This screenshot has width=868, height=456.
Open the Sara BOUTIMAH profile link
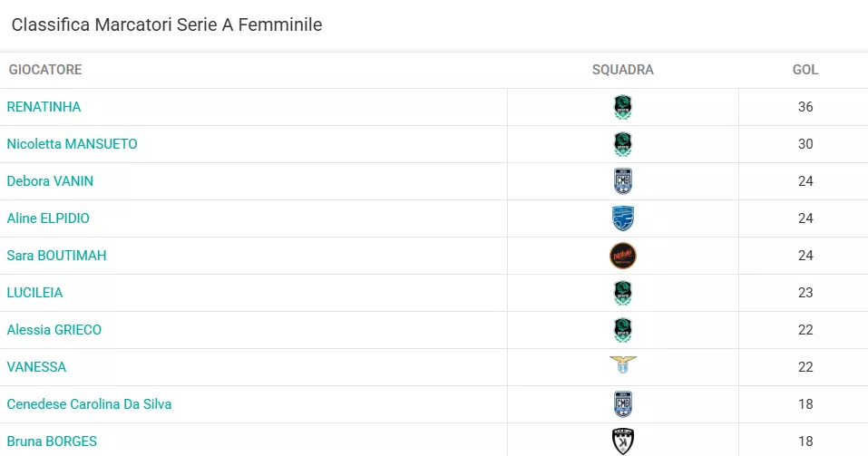[56, 255]
